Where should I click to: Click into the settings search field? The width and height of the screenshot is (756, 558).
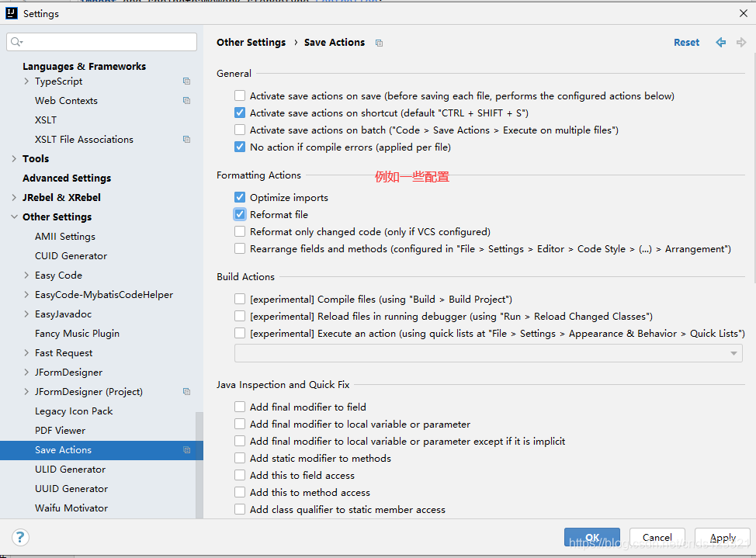pyautogui.click(x=102, y=42)
